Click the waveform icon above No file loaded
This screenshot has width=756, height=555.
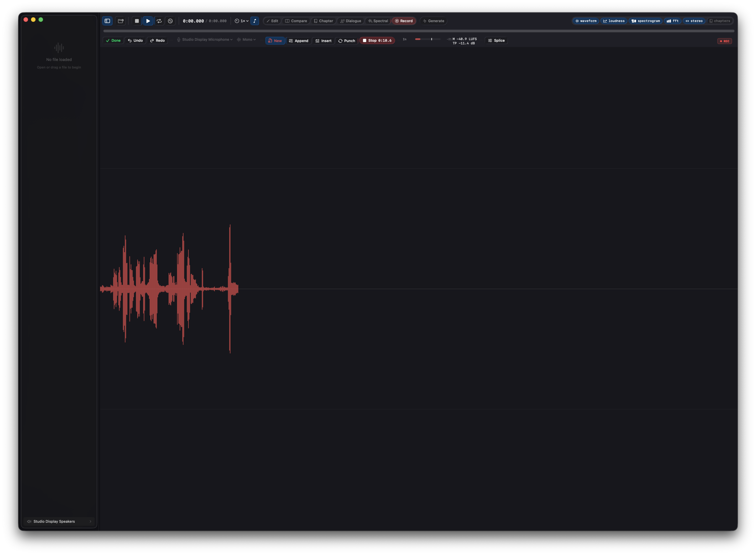[x=59, y=48]
